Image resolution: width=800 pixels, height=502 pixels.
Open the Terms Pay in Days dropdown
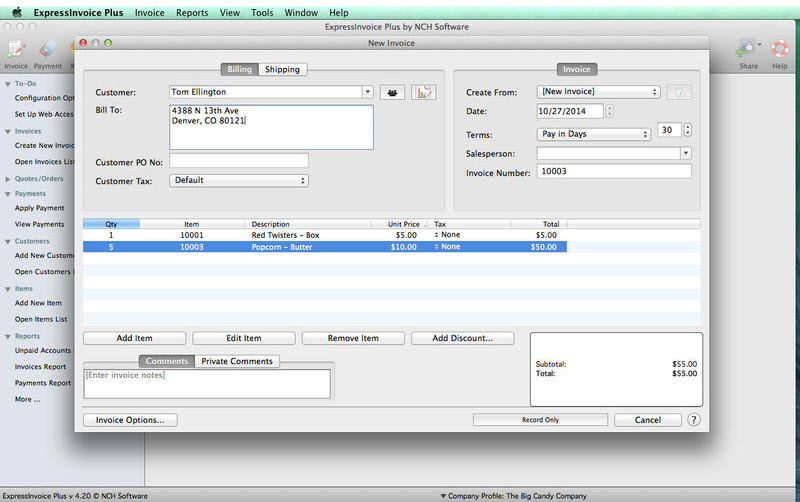point(594,134)
